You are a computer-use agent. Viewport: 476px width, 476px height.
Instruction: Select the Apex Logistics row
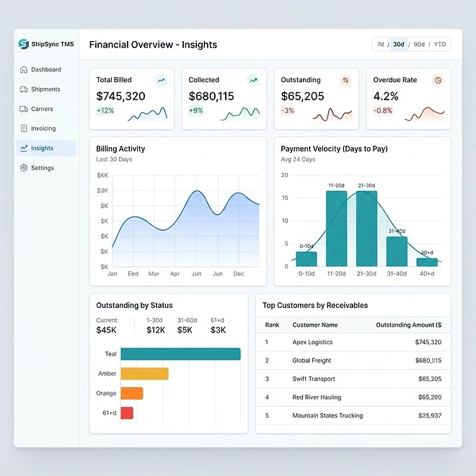click(x=353, y=342)
